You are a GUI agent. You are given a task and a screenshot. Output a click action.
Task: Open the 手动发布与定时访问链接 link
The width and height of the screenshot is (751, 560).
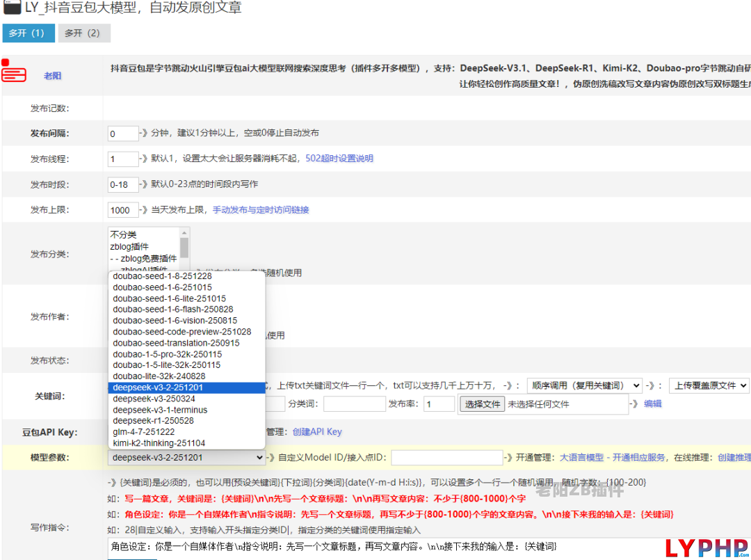pyautogui.click(x=261, y=210)
